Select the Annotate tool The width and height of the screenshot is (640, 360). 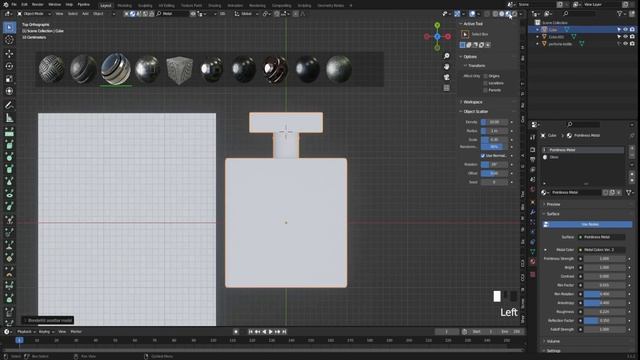click(9, 105)
